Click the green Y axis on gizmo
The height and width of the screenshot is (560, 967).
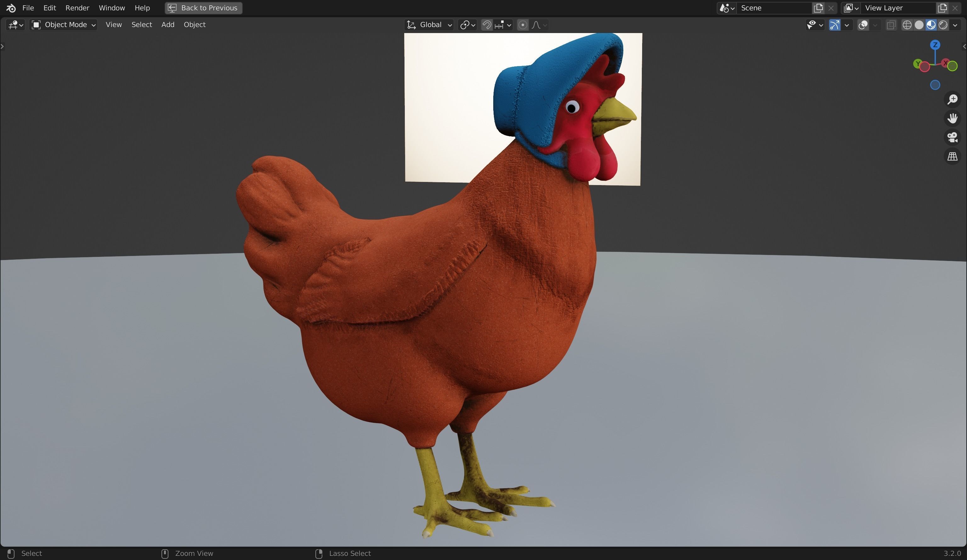[x=918, y=63]
